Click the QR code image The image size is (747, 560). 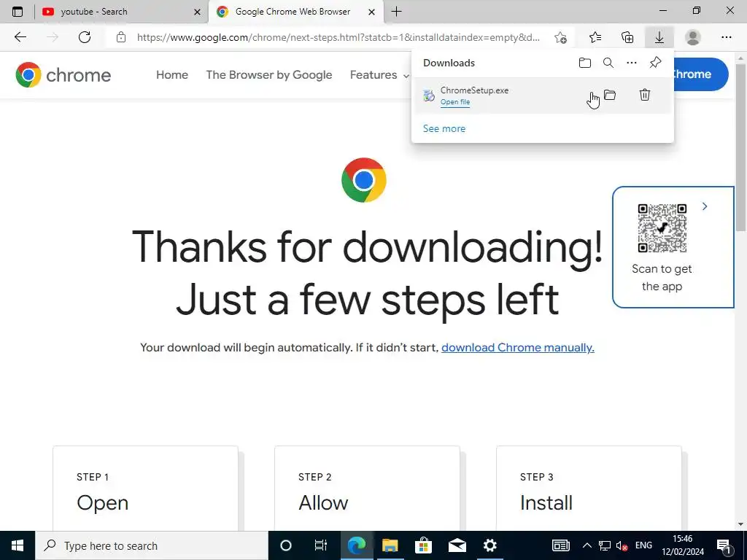[662, 228]
